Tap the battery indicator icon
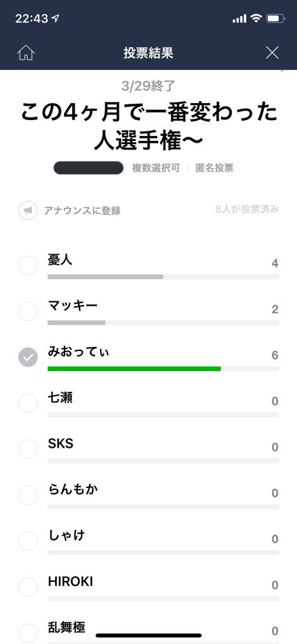Screen dimensions: 297x644 (275, 18)
